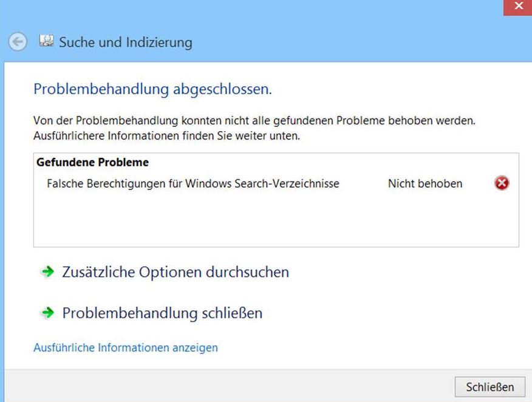
Task: Click green arrow next to Zusätzliche Optionen durchsuchen
Action: (47, 271)
